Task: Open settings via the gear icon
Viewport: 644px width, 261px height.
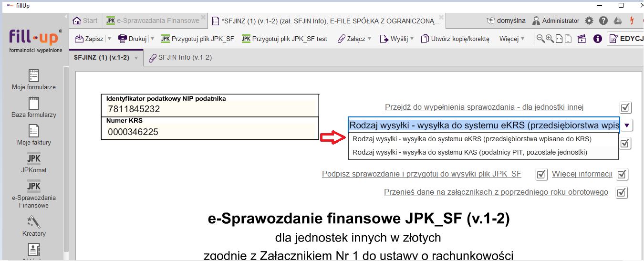Action: click(x=589, y=21)
